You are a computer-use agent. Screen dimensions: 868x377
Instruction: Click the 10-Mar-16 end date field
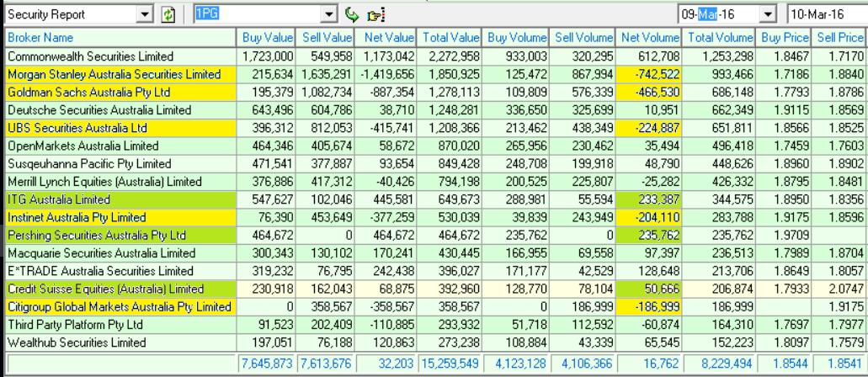827,14
